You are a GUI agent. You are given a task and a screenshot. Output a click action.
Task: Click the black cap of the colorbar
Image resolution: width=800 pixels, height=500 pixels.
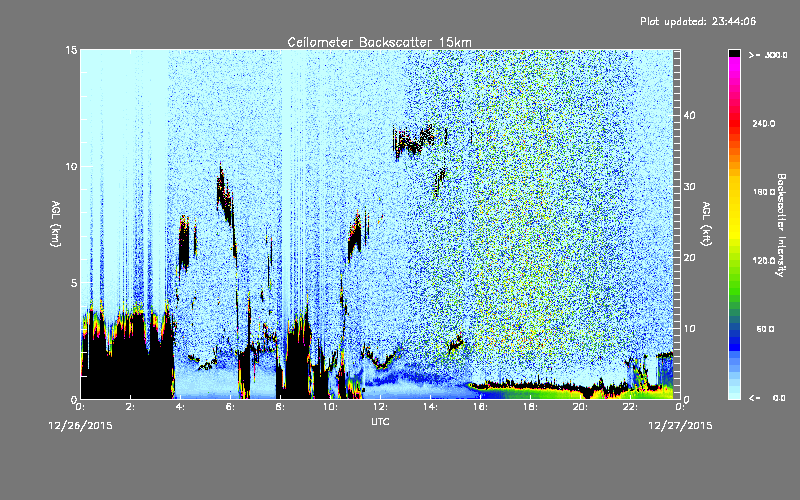[734, 53]
